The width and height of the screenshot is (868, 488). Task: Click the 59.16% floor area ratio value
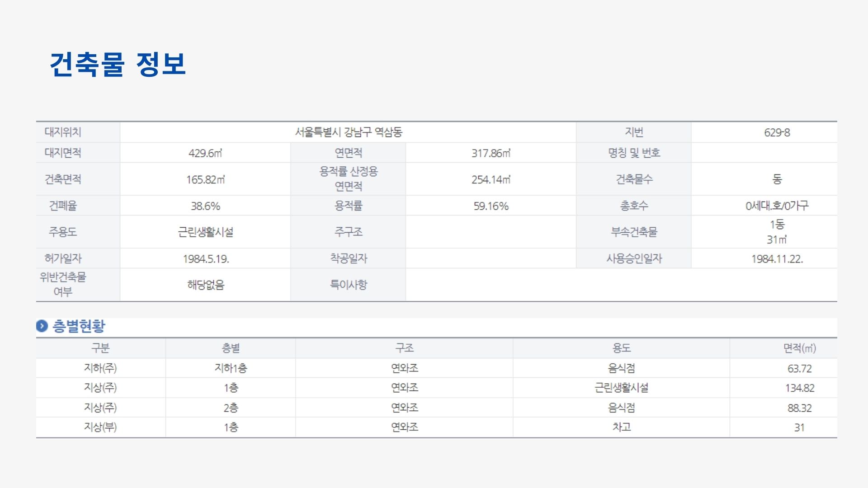click(x=491, y=206)
